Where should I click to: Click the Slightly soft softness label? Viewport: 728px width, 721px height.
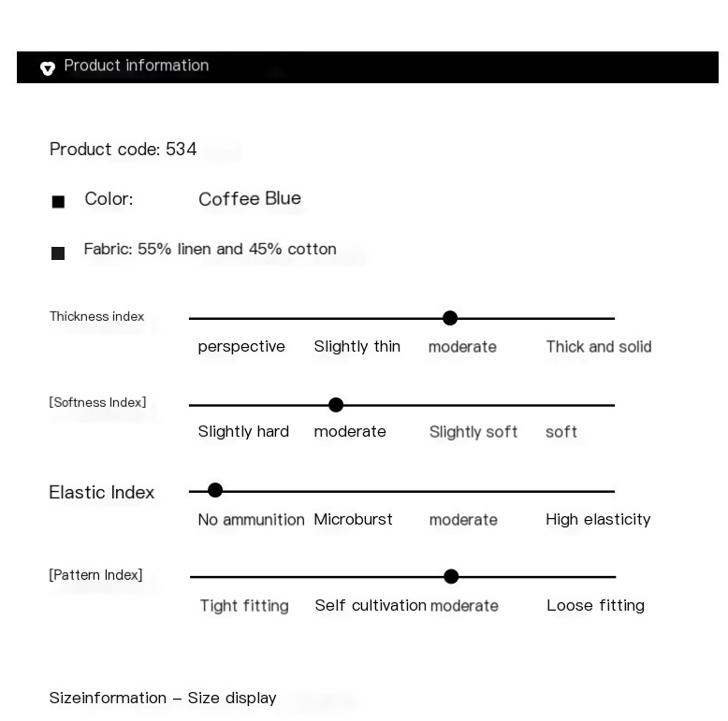point(473,432)
